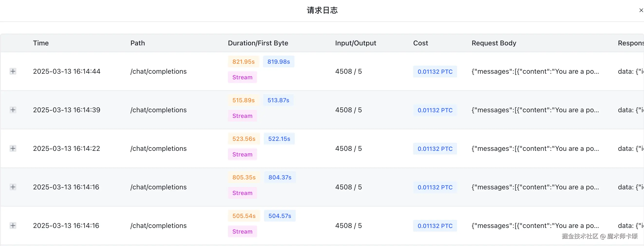Screen dimensions: 644x246
Task: Click the 513.87s first byte tag
Action: 278,100
